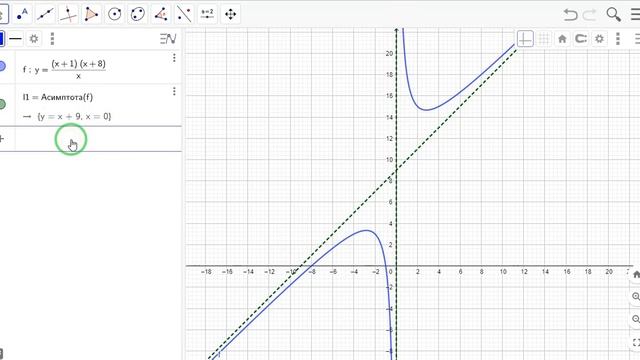Open graphics style bar more options
Viewport: 640px width, 360px height.
(x=618, y=39)
